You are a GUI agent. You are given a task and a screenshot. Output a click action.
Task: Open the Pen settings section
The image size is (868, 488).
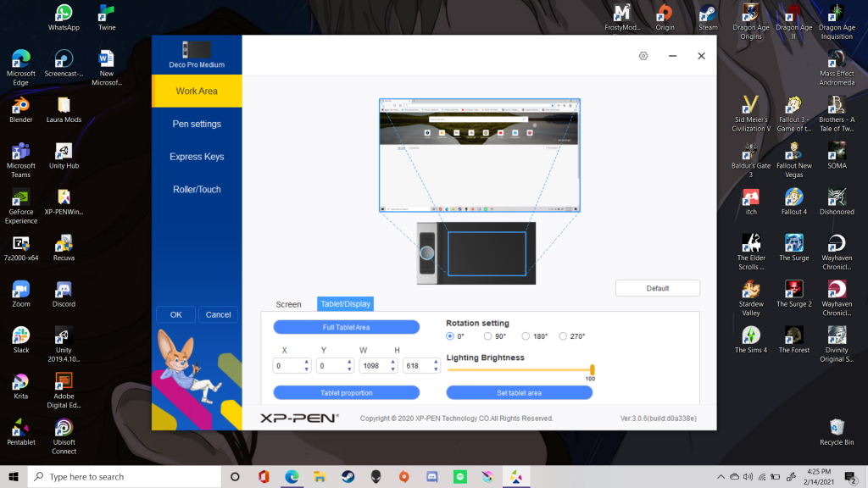tap(197, 124)
